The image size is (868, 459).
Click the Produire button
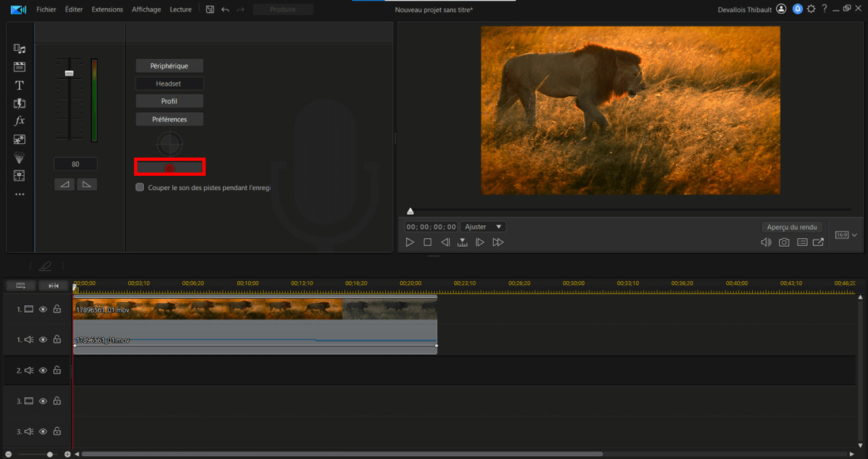283,10
